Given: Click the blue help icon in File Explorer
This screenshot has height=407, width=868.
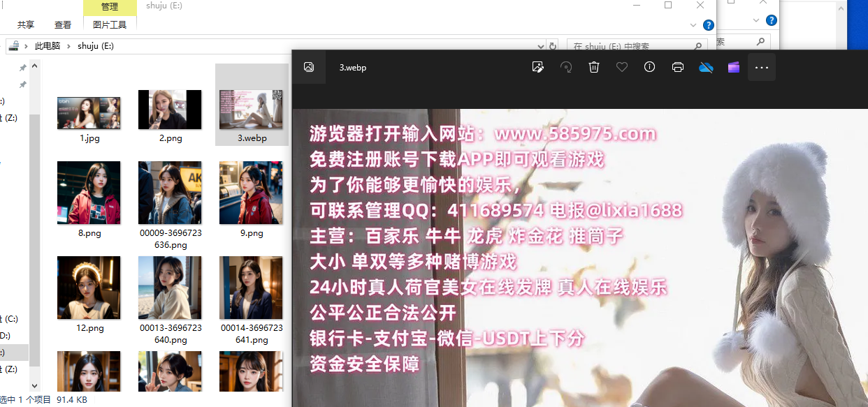Looking at the screenshot, I should click(708, 25).
